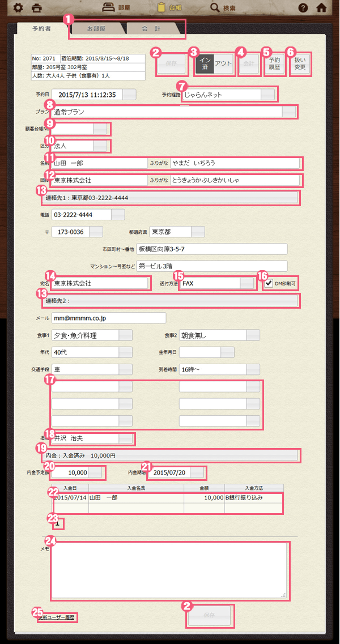The height and width of the screenshot is (644, 340).
Task: Switch status to アウト
Action: click(x=224, y=63)
